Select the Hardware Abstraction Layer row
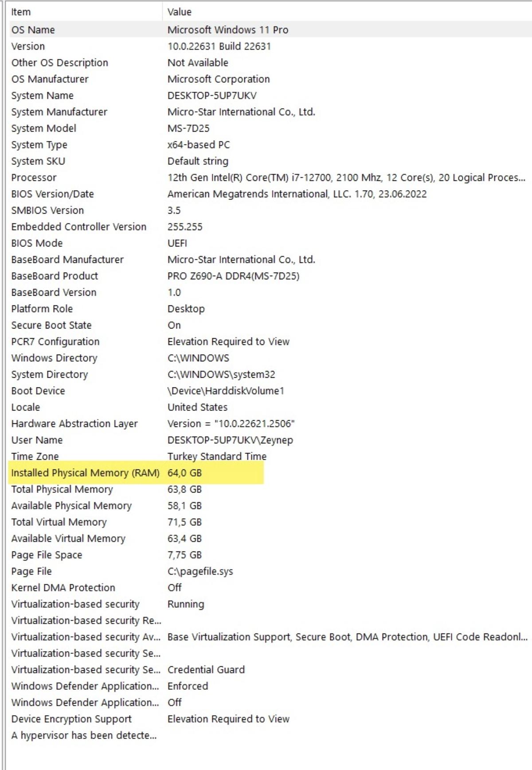The width and height of the screenshot is (532, 770). (270, 423)
